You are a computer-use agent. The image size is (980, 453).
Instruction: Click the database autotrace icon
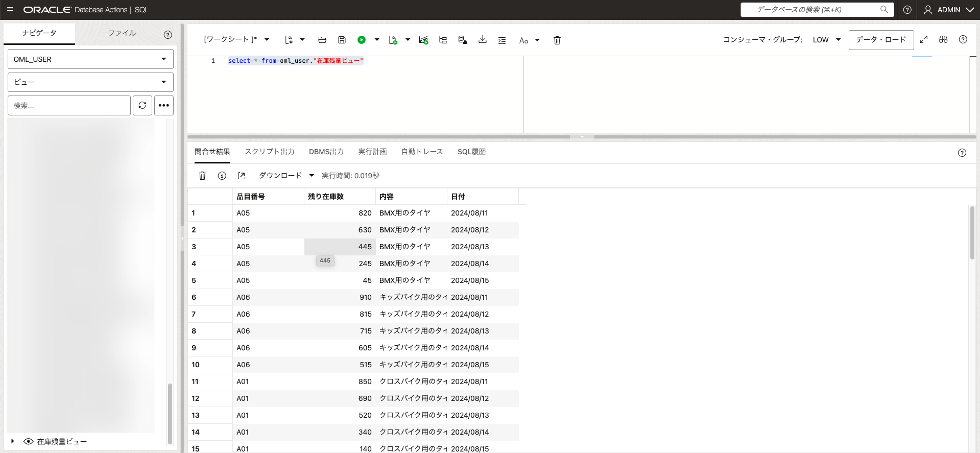(x=463, y=40)
